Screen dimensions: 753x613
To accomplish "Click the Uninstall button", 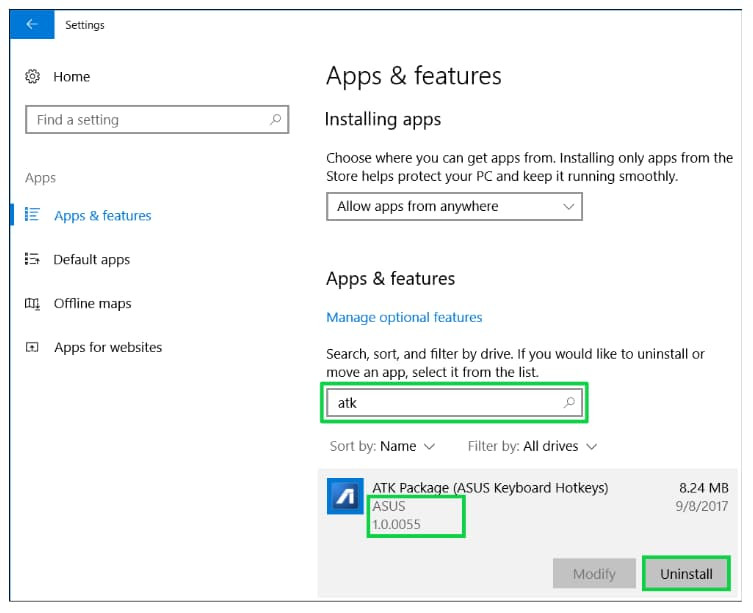I will [686, 574].
